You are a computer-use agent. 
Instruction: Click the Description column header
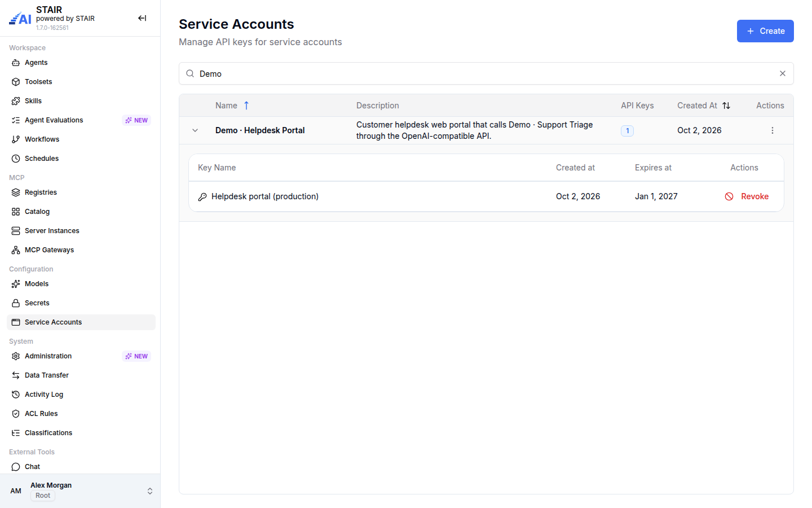(x=378, y=106)
